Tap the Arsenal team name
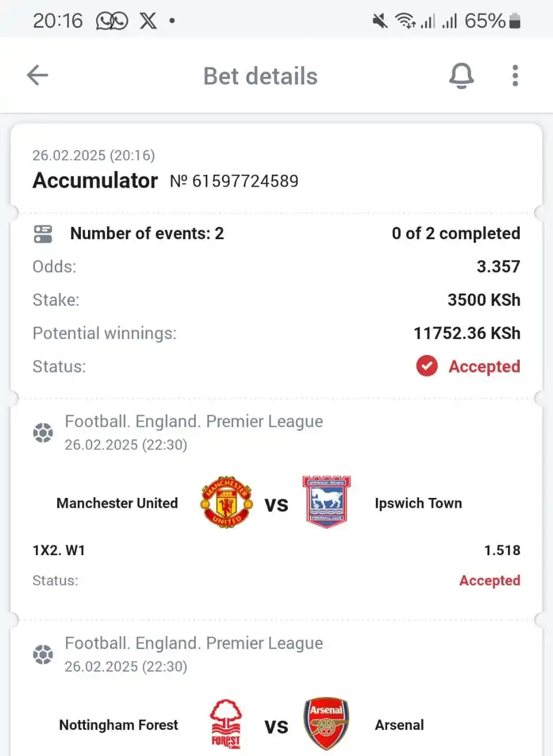The height and width of the screenshot is (756, 553). pos(399,725)
